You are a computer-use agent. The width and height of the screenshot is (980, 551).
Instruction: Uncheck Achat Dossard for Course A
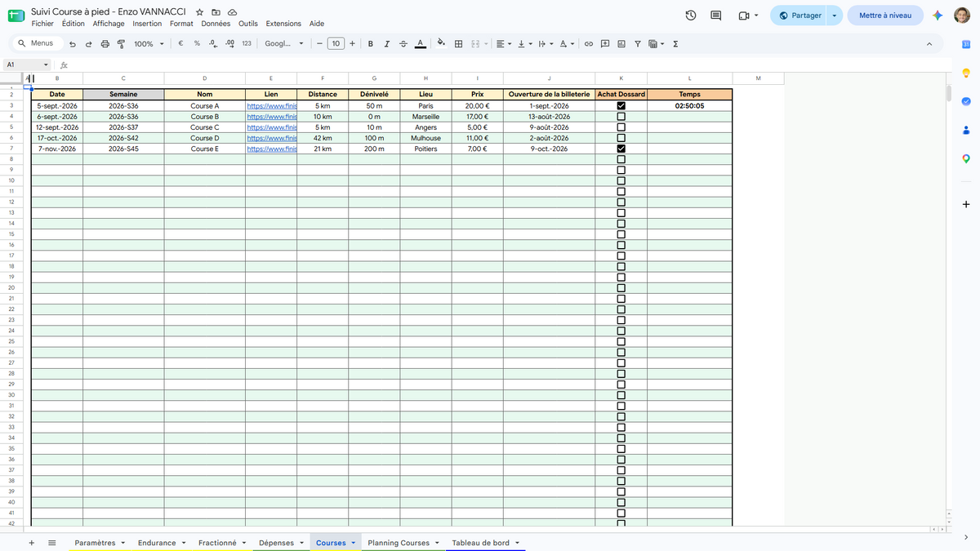pos(621,106)
